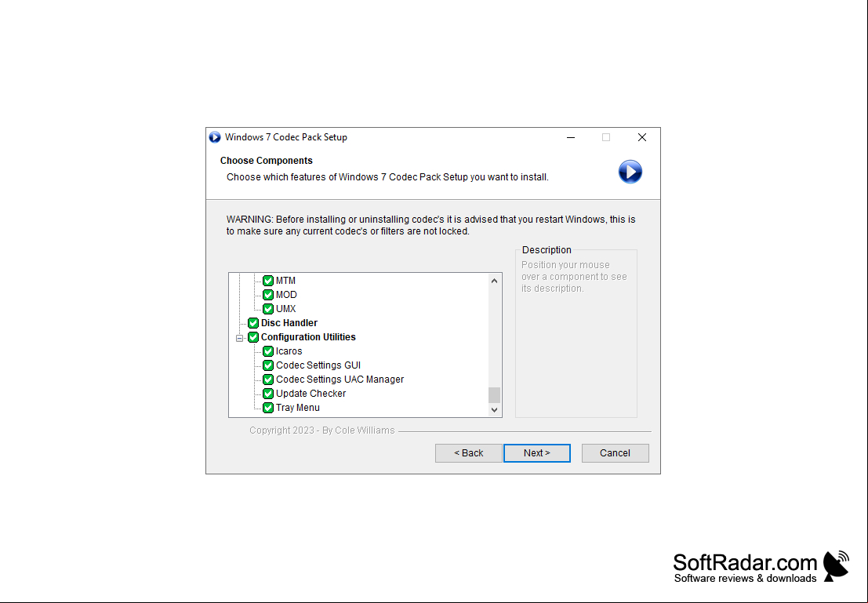Toggle the Tray Menu checkbox
The image size is (868, 603).
coord(268,408)
